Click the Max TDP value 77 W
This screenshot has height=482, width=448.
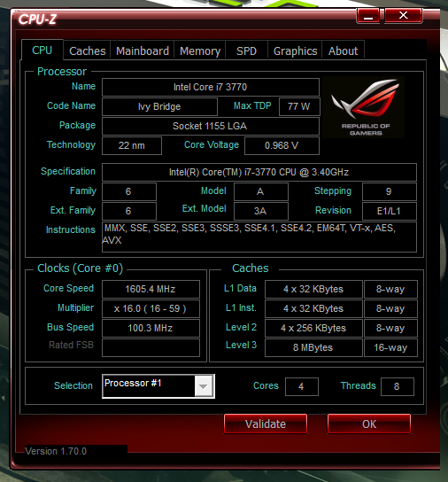tap(299, 106)
